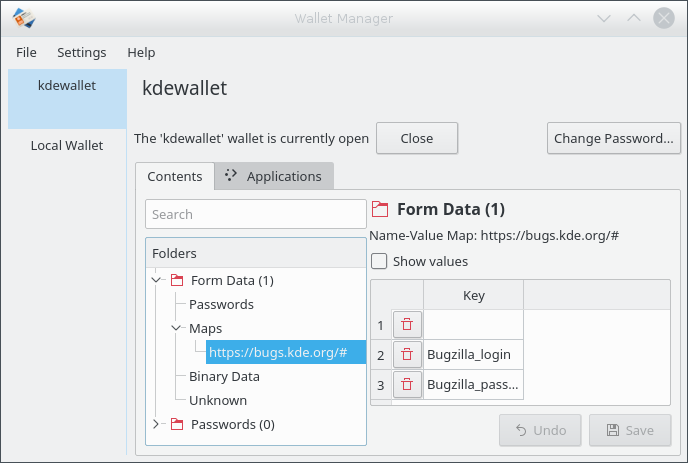Screen dimensions: 688x463
Task: Click trash icon for Bugzilla_pass row
Action: pos(407,384)
